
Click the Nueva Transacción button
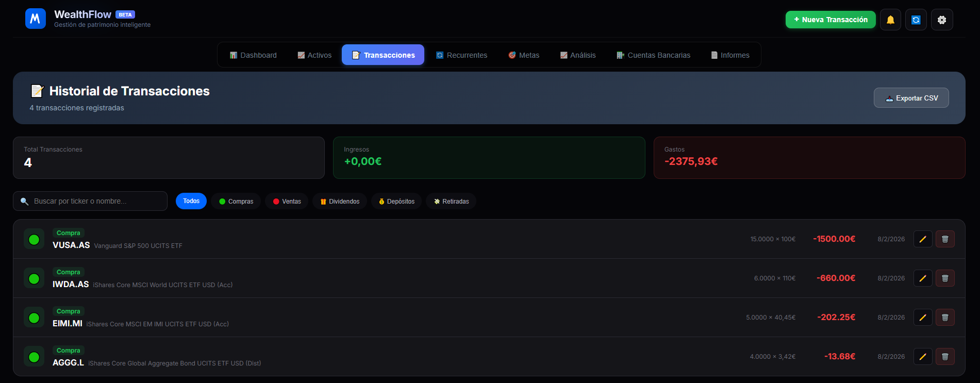tap(830, 20)
